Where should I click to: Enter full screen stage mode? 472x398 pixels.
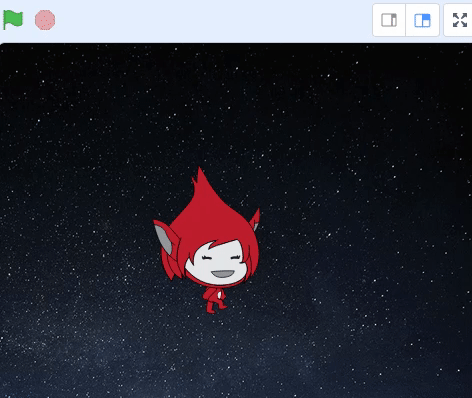click(460, 20)
